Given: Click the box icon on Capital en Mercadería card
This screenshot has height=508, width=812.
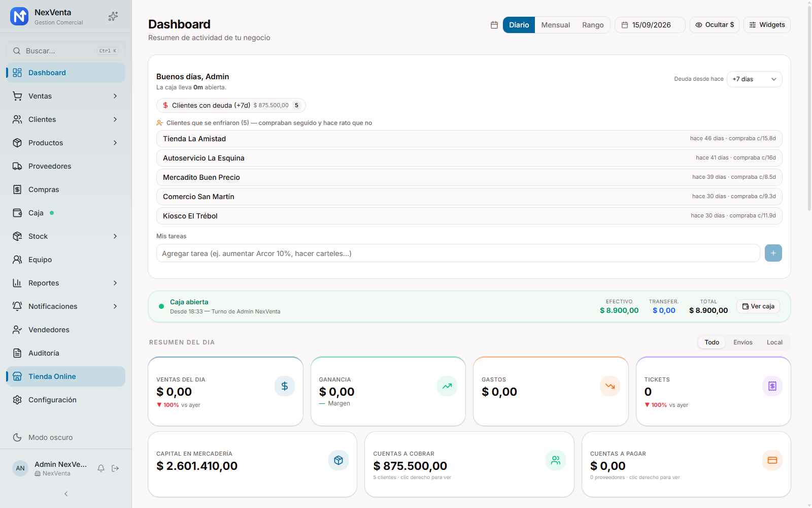Looking at the screenshot, I should [x=339, y=460].
